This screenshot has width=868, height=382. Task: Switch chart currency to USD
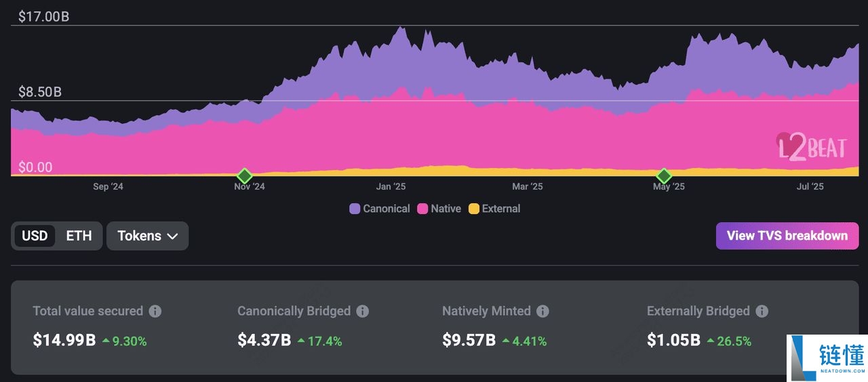(35, 236)
